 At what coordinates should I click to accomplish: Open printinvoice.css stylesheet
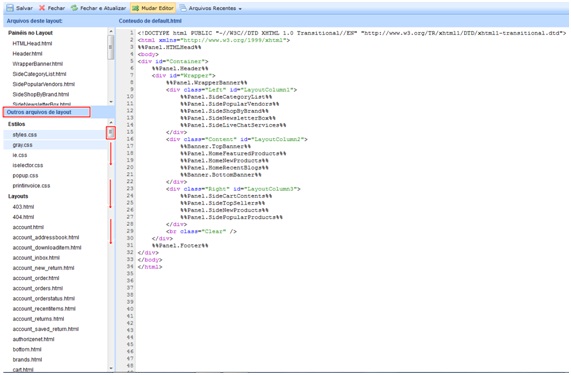click(x=31, y=186)
